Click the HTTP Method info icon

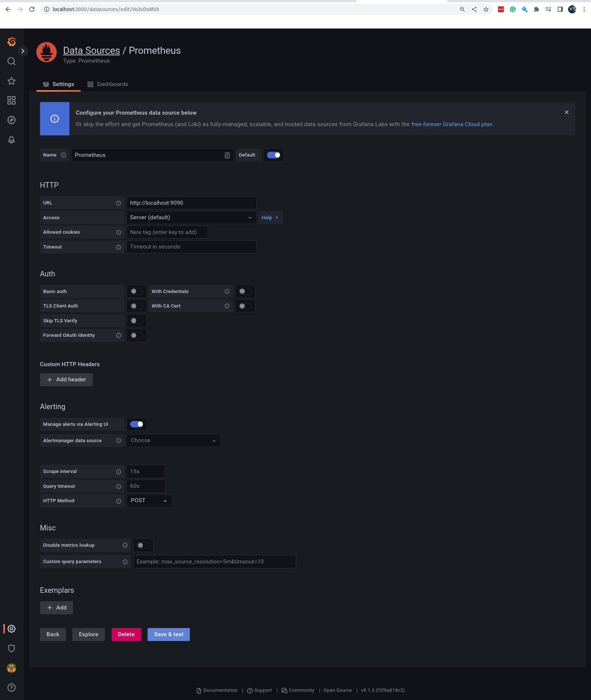(x=119, y=501)
